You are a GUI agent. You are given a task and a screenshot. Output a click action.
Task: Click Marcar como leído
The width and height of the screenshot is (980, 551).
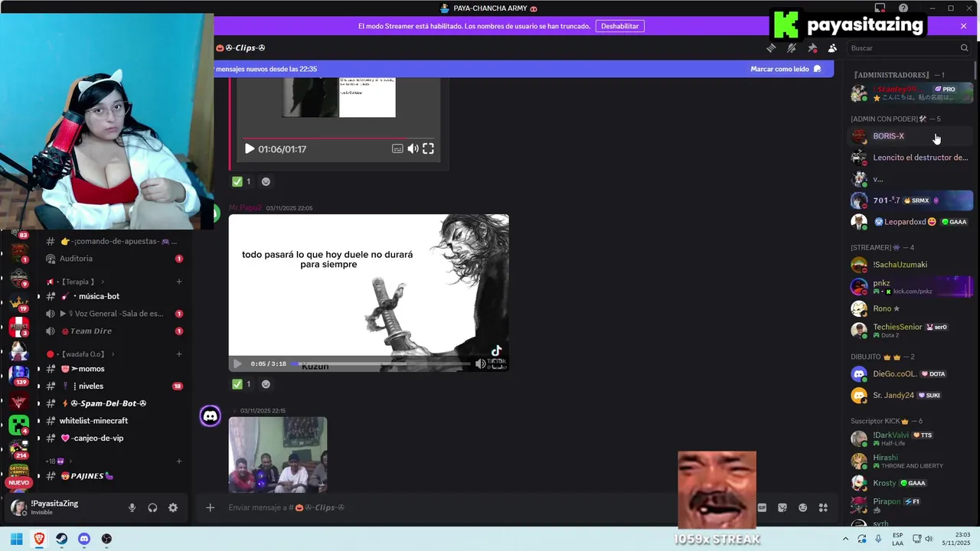coord(786,69)
